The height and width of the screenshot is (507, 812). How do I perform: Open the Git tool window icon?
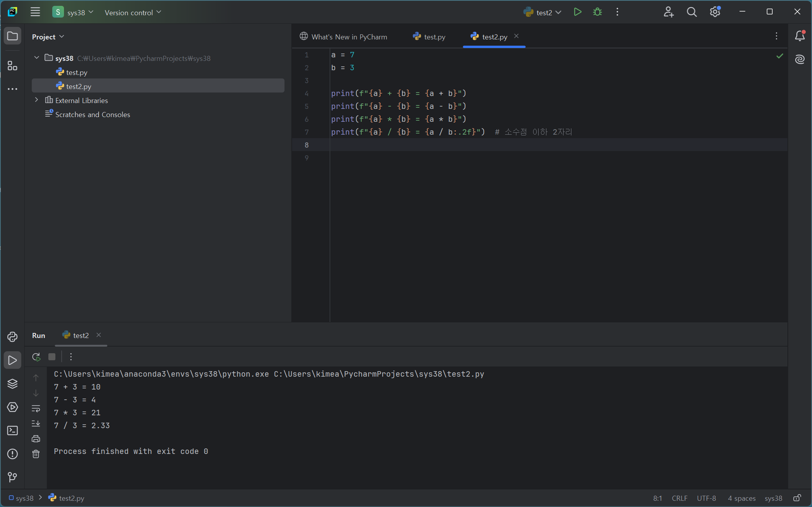tap(12, 477)
